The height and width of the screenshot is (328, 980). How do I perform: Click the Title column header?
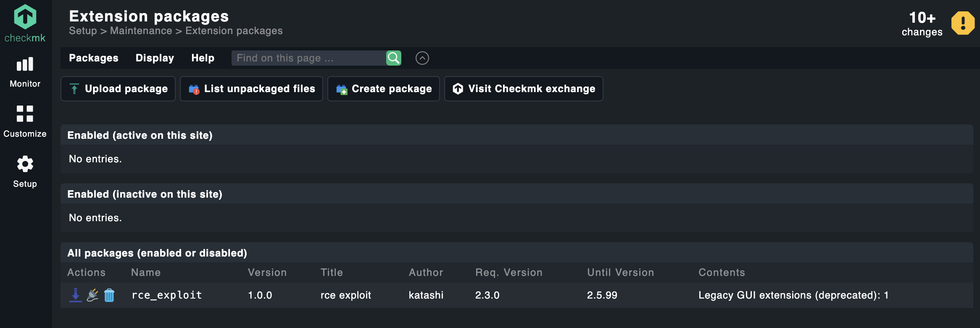(332, 272)
